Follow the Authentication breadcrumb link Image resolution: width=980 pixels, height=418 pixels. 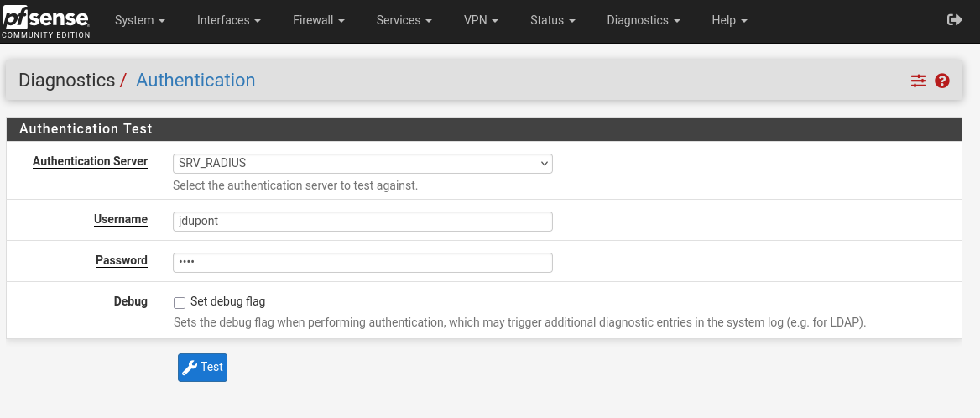[x=195, y=81]
